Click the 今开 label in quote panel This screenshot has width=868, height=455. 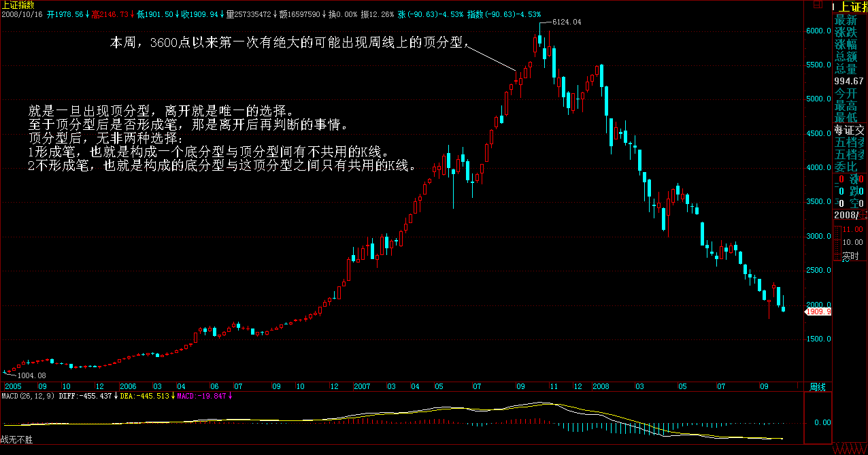click(846, 93)
